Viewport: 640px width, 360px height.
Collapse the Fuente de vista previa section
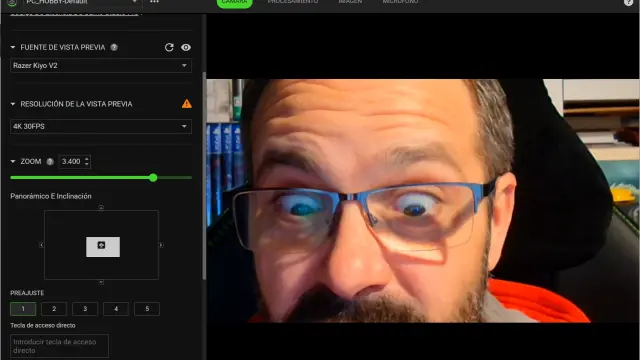pyautogui.click(x=13, y=47)
